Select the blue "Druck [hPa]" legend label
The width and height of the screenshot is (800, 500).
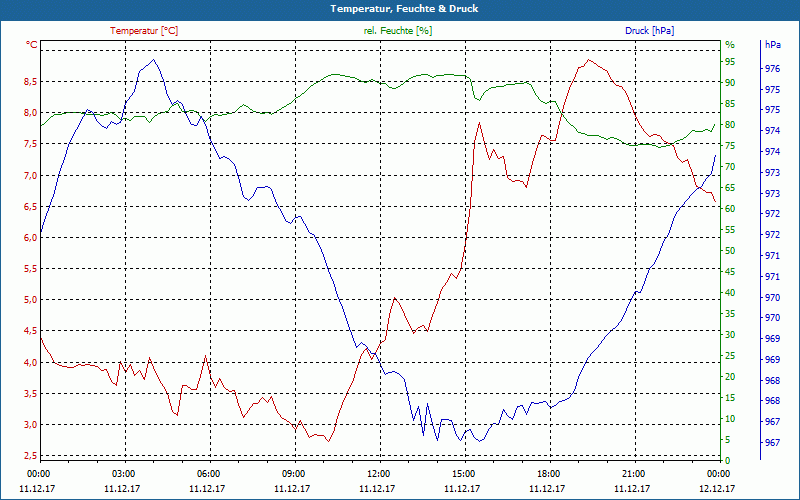(649, 31)
